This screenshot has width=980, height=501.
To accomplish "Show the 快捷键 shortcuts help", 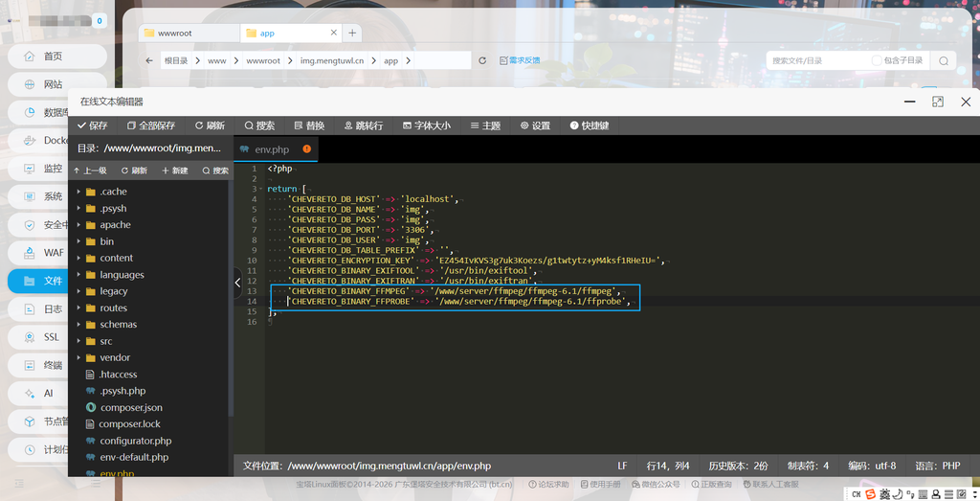I will pyautogui.click(x=590, y=125).
